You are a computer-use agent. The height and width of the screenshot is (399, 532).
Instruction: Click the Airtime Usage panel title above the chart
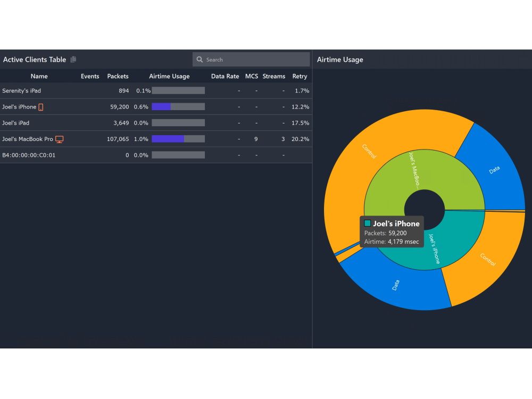pyautogui.click(x=340, y=60)
